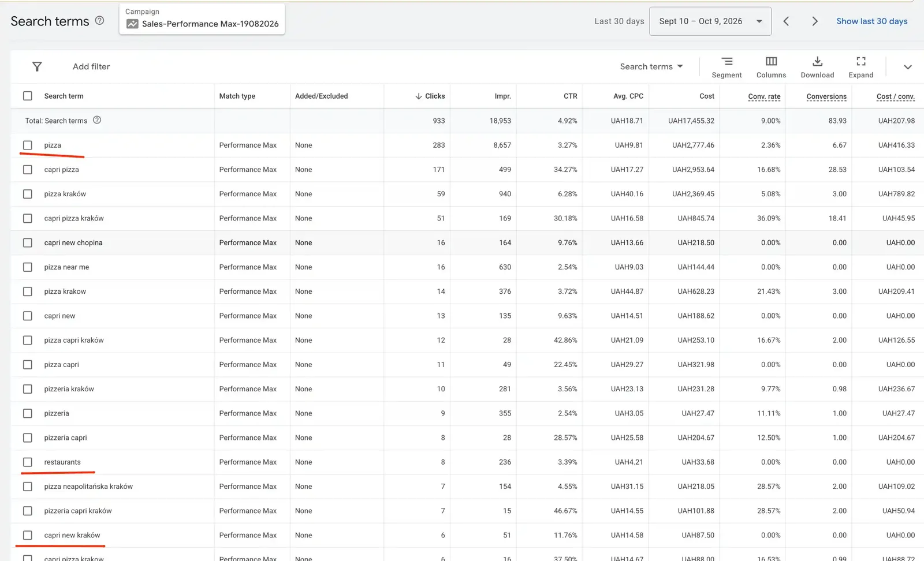Click search term pizzeria capri kraków
The width and height of the screenshot is (924, 561).
point(78,511)
